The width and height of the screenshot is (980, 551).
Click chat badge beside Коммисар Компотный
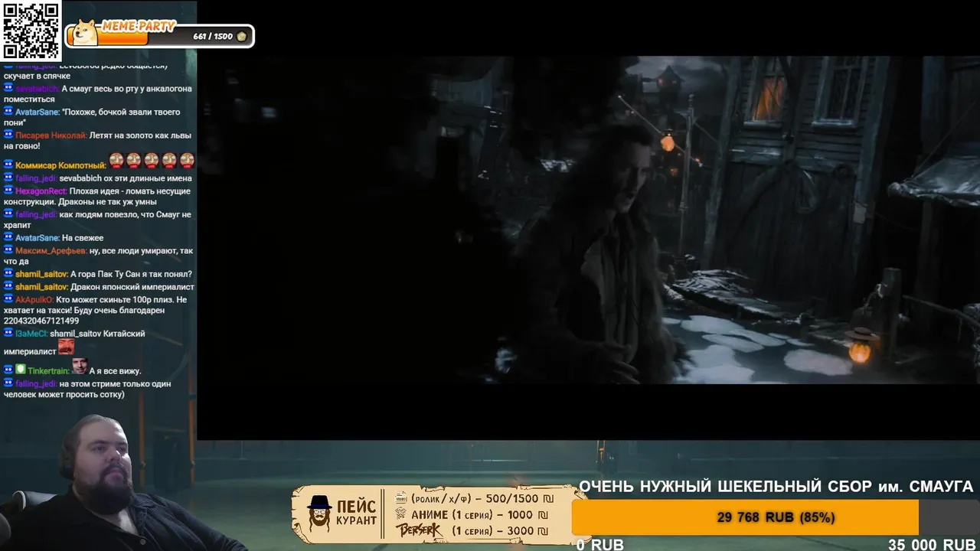[8, 165]
